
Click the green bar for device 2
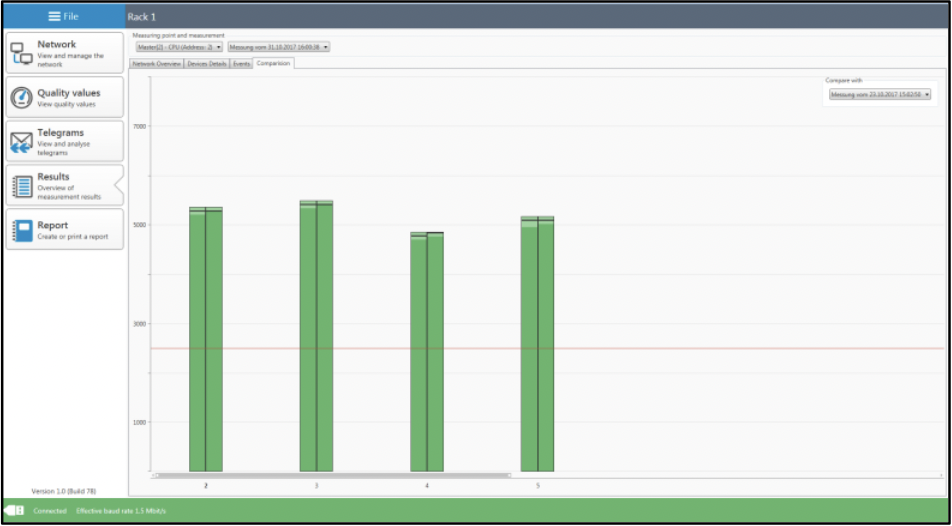pos(206,340)
